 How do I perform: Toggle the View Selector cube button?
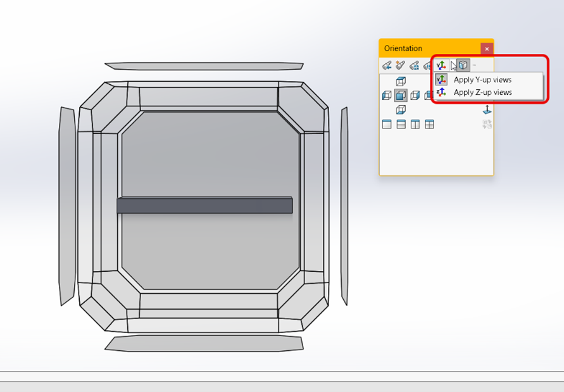click(463, 65)
